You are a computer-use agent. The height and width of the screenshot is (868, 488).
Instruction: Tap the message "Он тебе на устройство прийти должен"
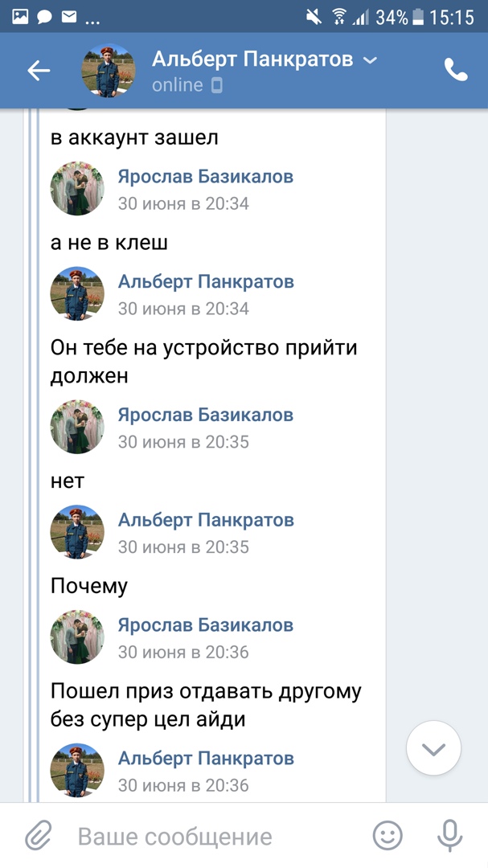[x=203, y=361]
